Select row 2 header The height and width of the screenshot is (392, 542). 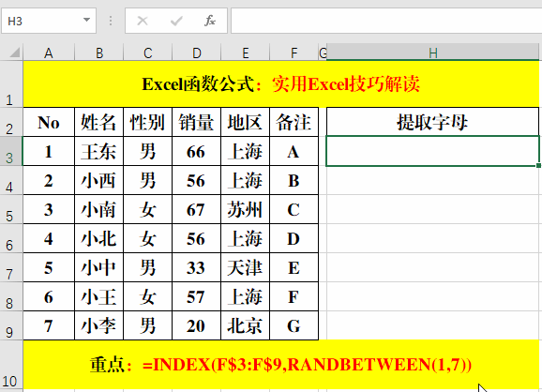click(x=11, y=122)
